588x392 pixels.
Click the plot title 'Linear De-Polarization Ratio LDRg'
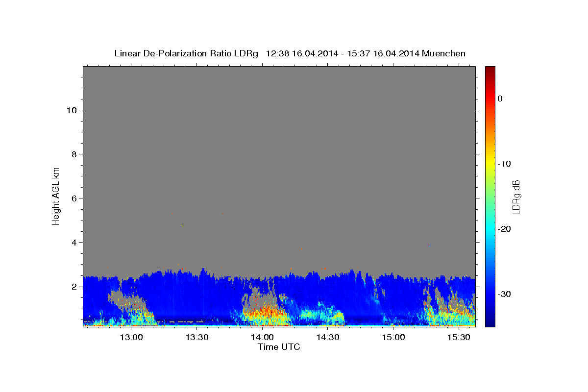pos(186,53)
